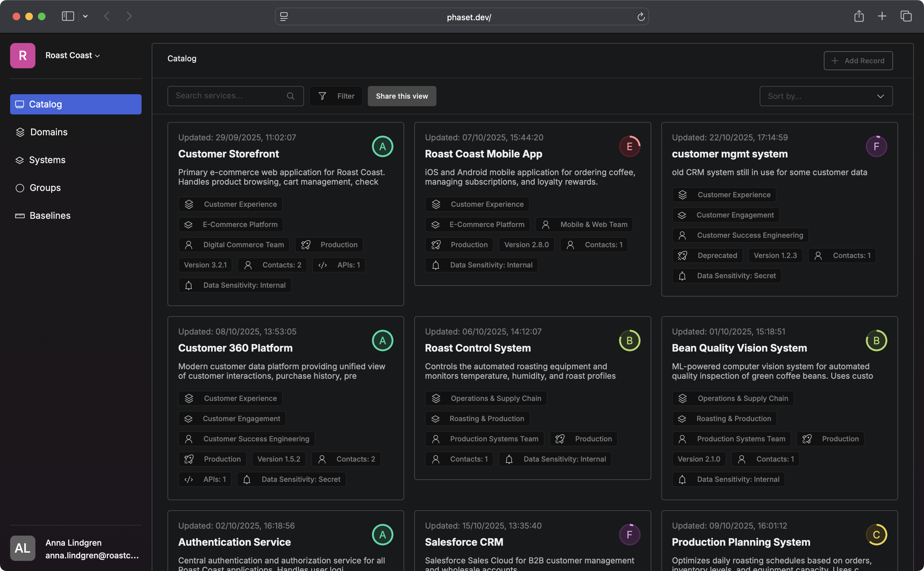Switch to Share this view
Image resolution: width=924 pixels, height=571 pixels.
click(x=402, y=96)
